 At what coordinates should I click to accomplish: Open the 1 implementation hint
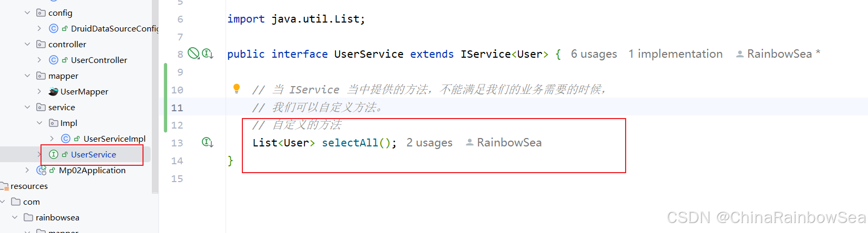[x=676, y=54]
